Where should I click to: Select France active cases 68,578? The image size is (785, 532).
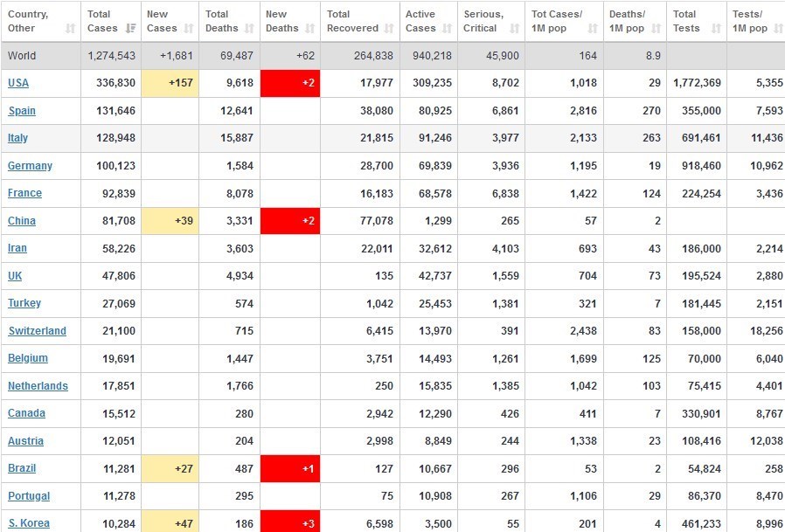click(434, 193)
